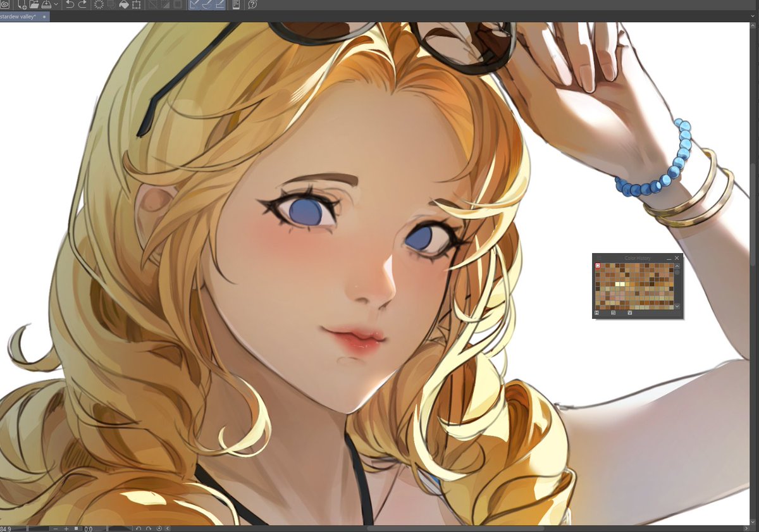Viewport: 759px width, 532px height.
Task: Zoom in using the plus button
Action: 66,529
